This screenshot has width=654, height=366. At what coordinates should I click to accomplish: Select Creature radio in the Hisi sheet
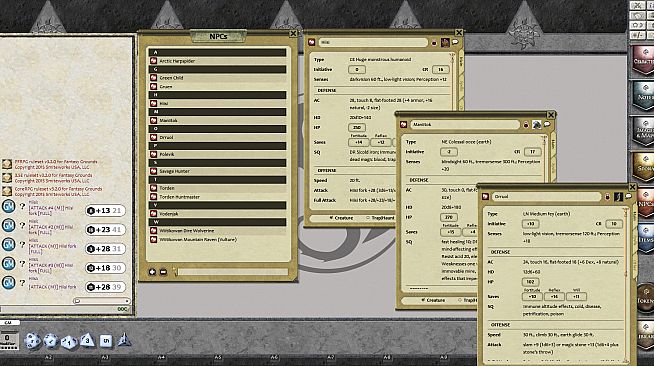click(342, 218)
